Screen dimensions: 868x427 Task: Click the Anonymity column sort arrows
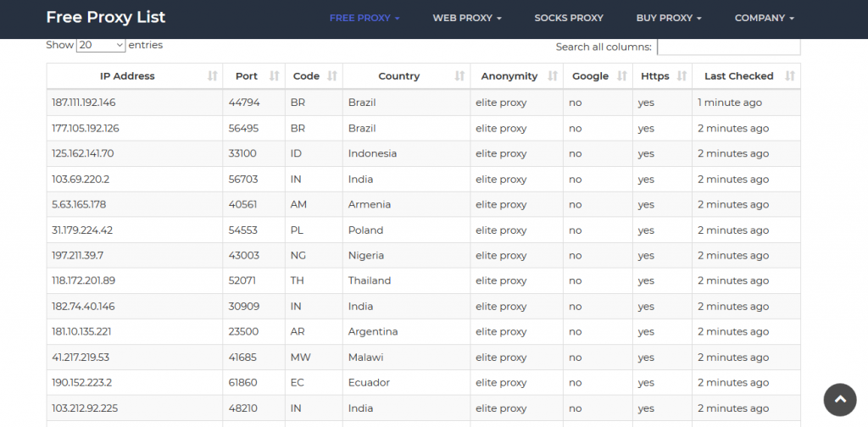pyautogui.click(x=553, y=76)
